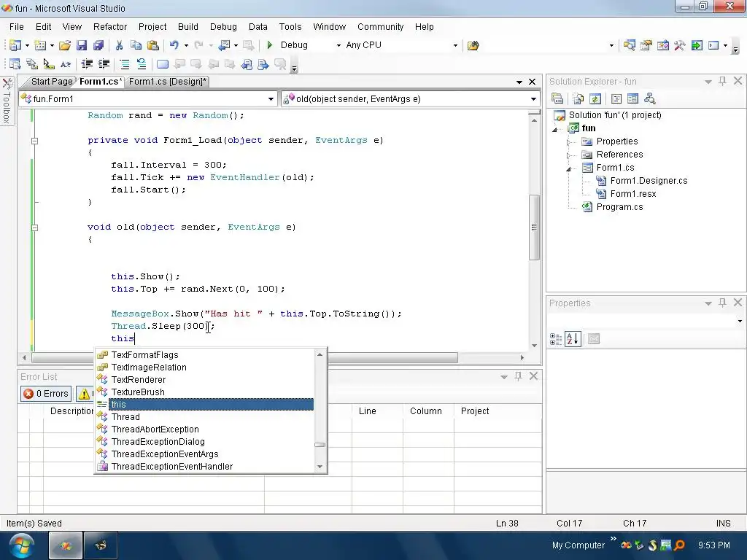
Task: Toggle a bookmark with the bookmark icon
Action: coord(163,64)
